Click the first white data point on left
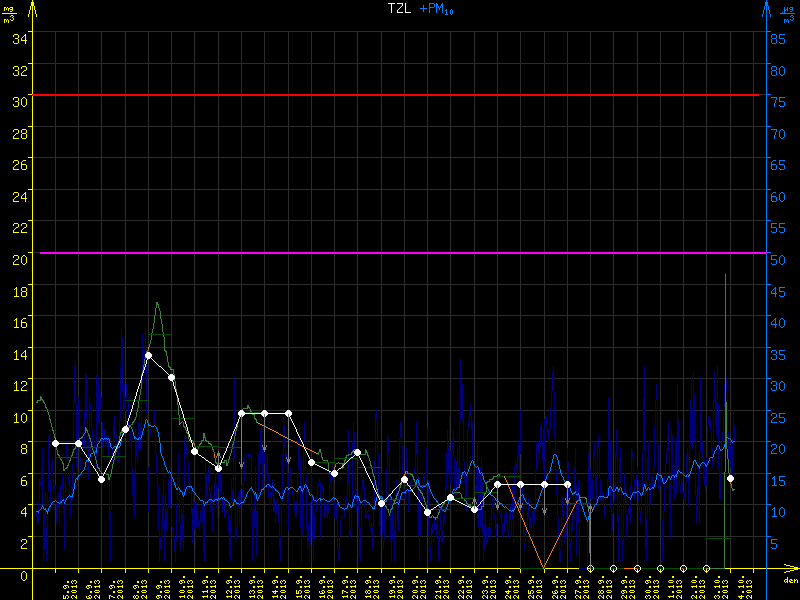 55,443
